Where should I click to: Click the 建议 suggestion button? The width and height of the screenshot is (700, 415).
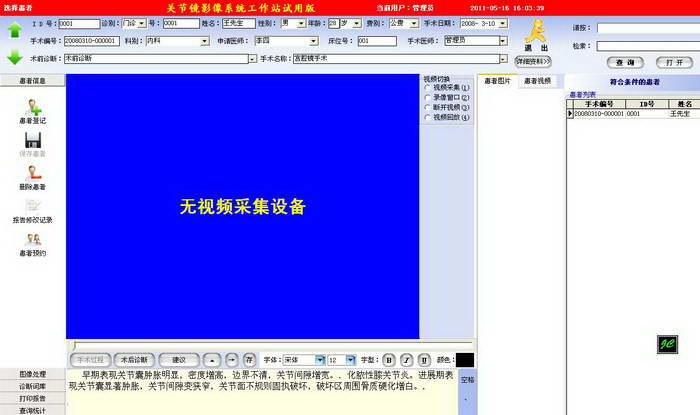179,360
